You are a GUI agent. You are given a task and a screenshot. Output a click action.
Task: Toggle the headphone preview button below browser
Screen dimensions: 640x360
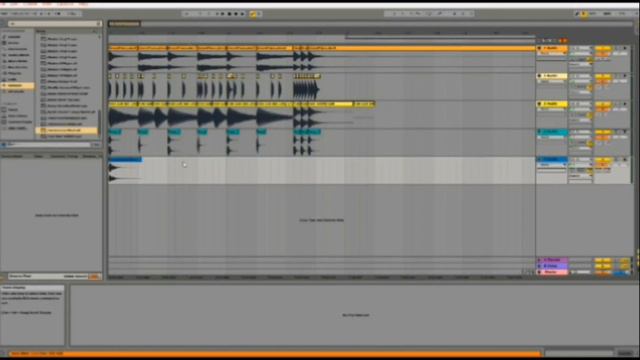tap(3, 145)
